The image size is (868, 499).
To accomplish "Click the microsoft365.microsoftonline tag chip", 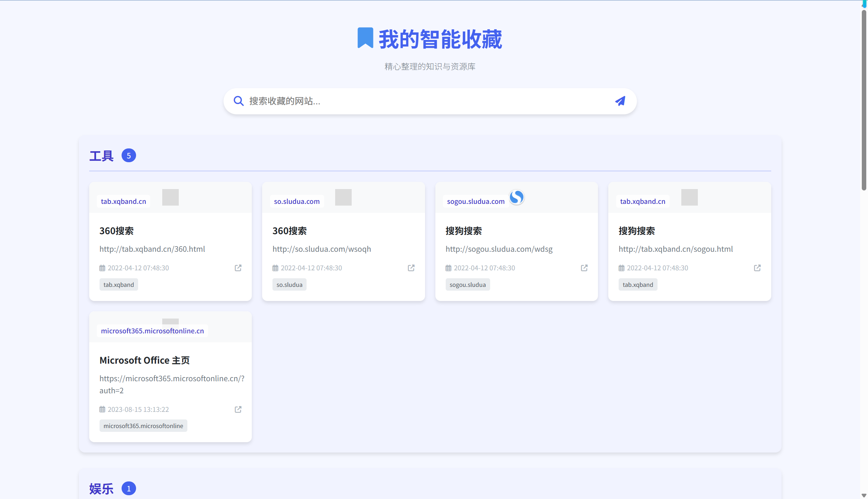I will click(x=143, y=426).
